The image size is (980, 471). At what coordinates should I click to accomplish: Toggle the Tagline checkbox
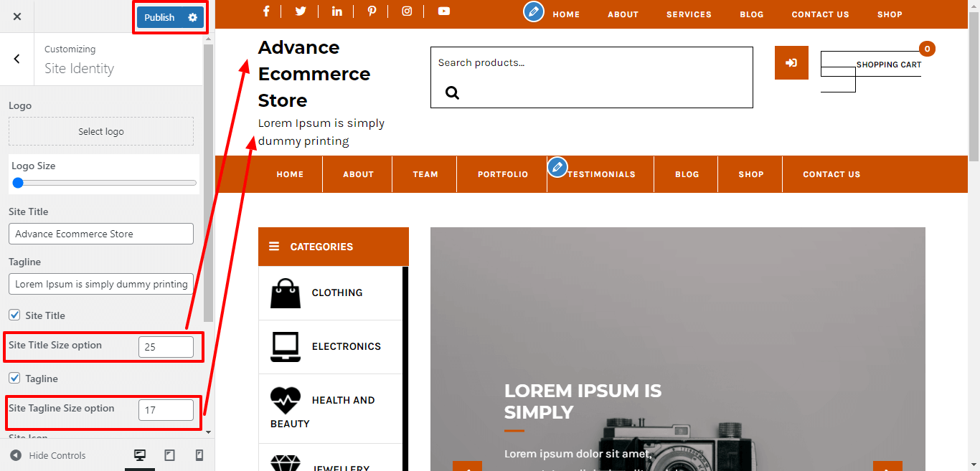[x=14, y=378]
